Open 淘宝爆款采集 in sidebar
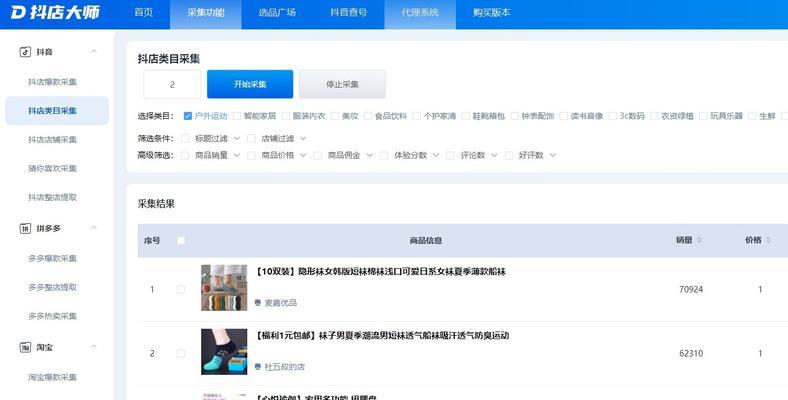This screenshot has width=788, height=400. [x=52, y=377]
